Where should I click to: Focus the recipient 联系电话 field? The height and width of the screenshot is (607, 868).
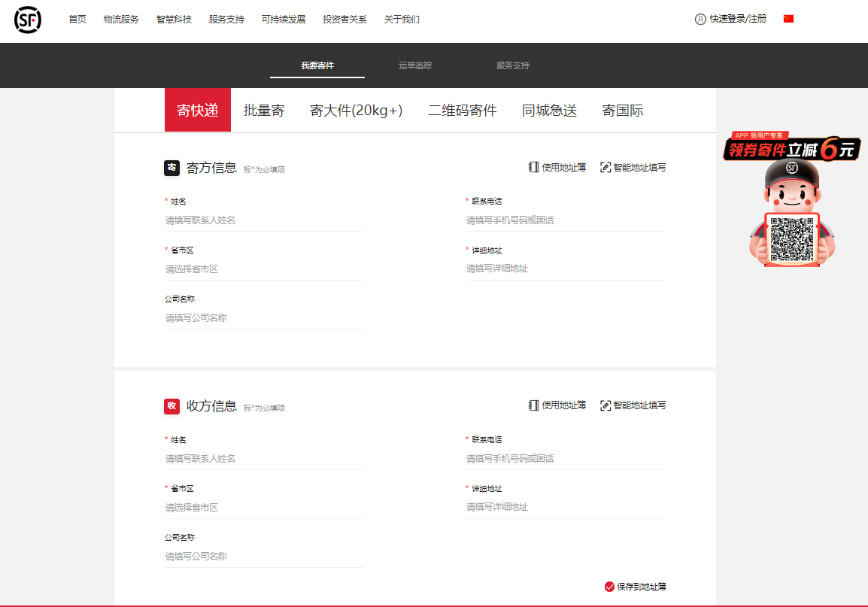click(x=565, y=458)
